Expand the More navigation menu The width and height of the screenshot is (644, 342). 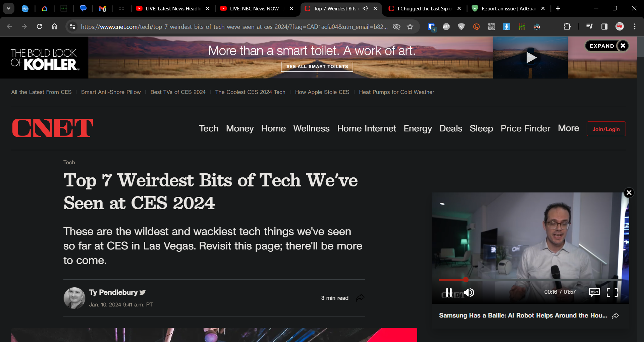tap(568, 128)
